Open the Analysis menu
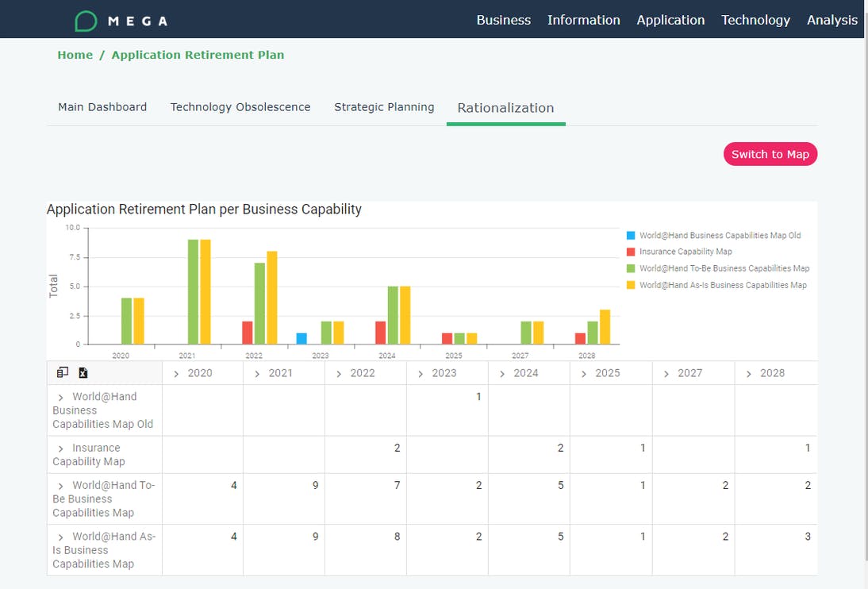 tap(832, 20)
